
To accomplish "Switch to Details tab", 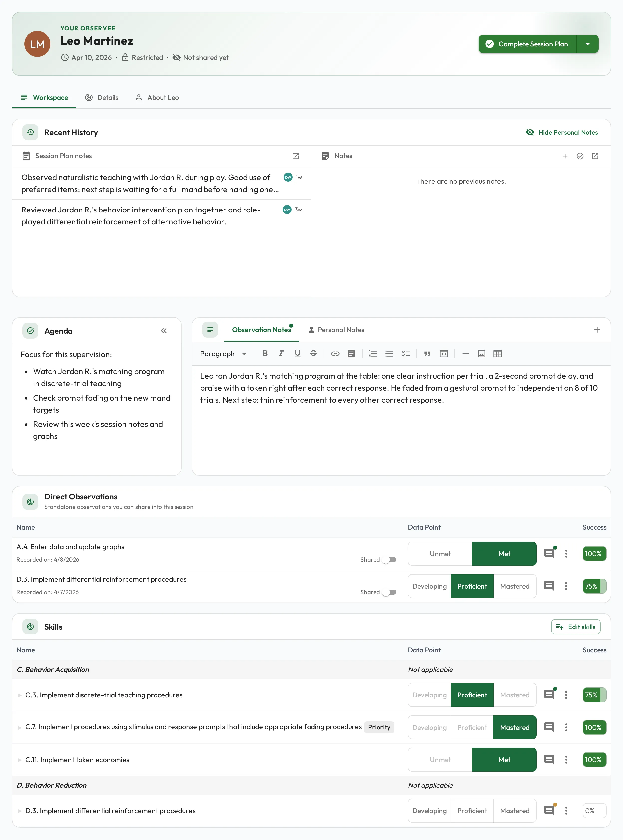I will pos(101,97).
